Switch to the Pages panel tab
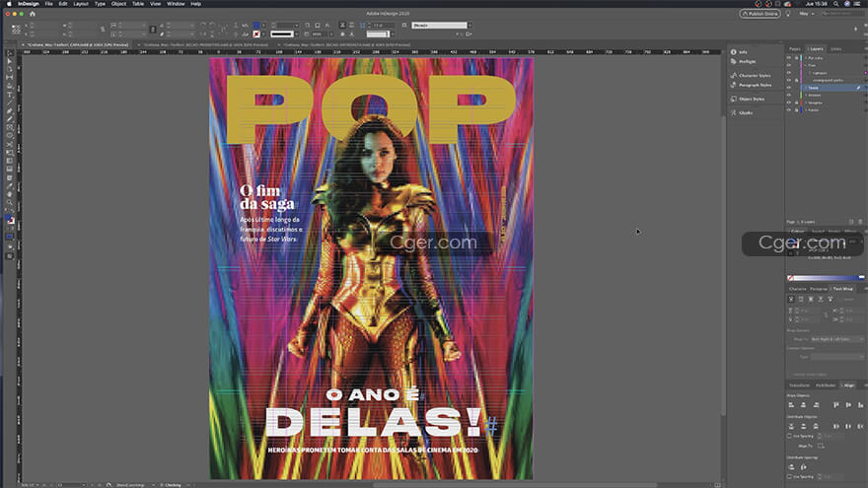Viewport: 868px width, 488px height. click(x=795, y=48)
